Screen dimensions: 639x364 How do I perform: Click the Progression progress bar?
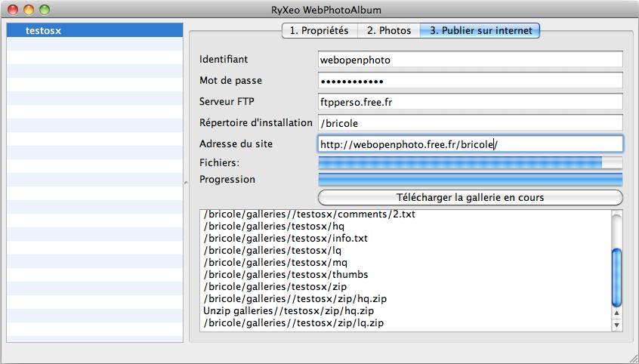pos(471,179)
